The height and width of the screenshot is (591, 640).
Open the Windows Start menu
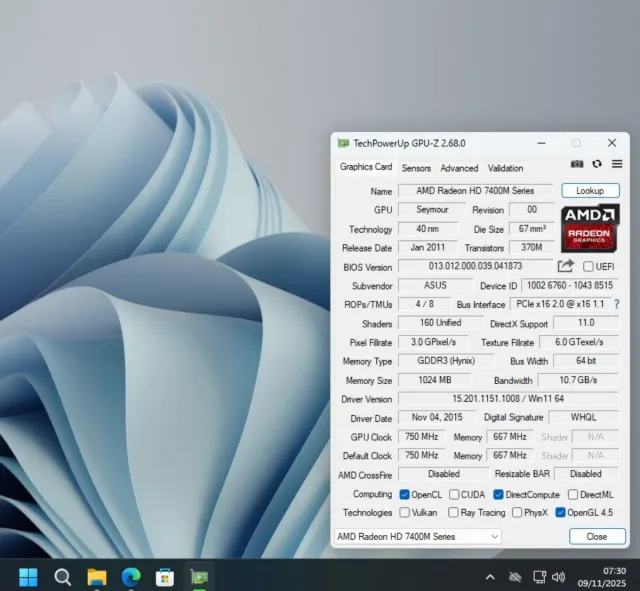[28, 577]
